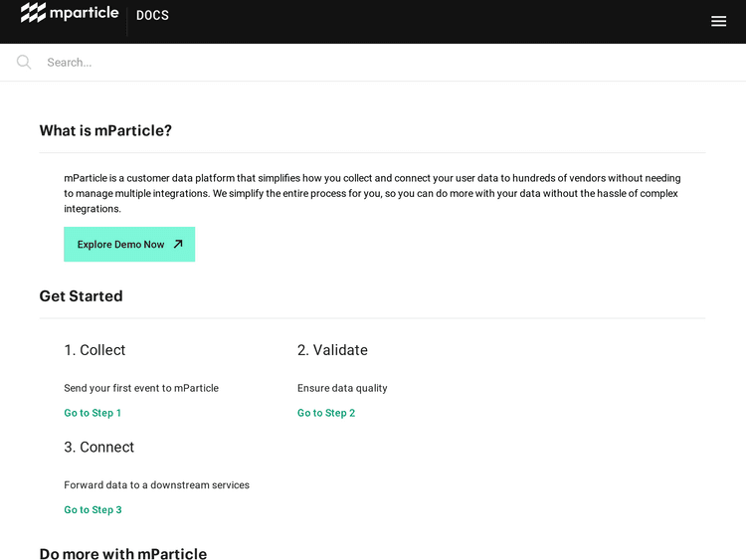Follow the Go to Step 2 link
The width and height of the screenshot is (746, 560).
pyautogui.click(x=326, y=413)
